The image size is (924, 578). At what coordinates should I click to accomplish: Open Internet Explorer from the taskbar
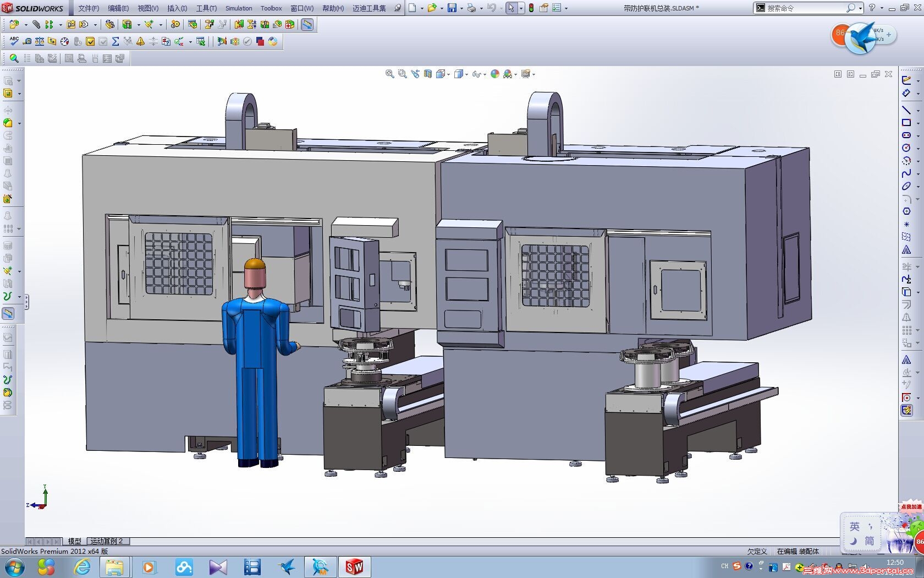[82, 566]
